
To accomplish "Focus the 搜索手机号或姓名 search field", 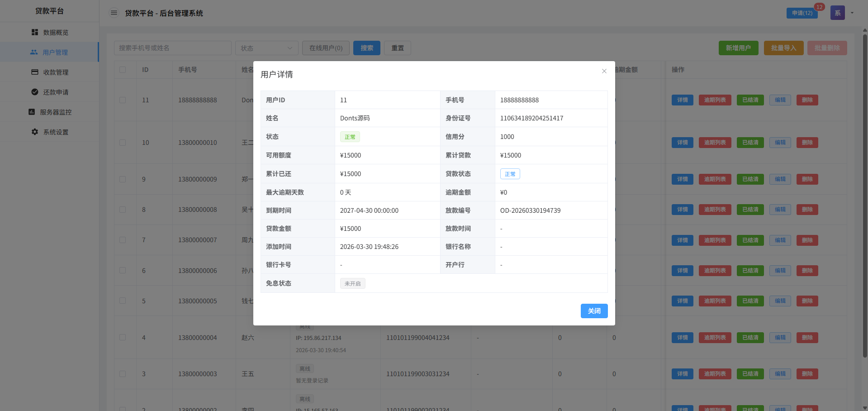I will (172, 48).
